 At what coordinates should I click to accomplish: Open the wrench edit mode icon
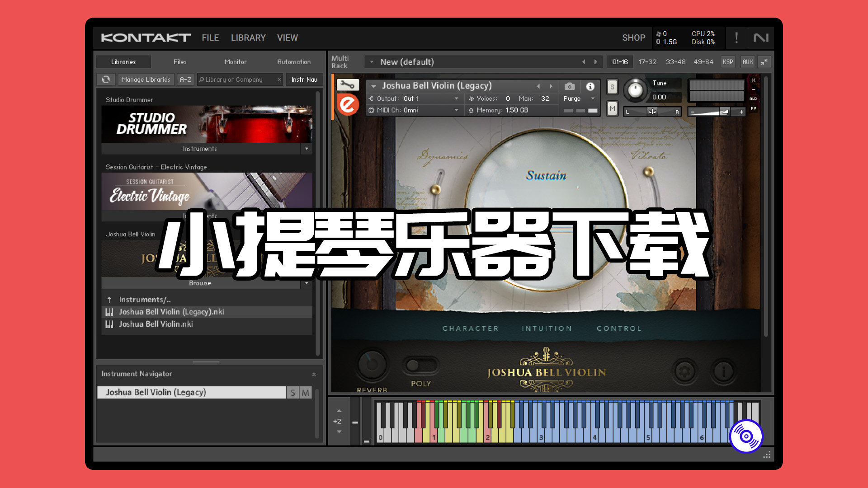point(348,85)
